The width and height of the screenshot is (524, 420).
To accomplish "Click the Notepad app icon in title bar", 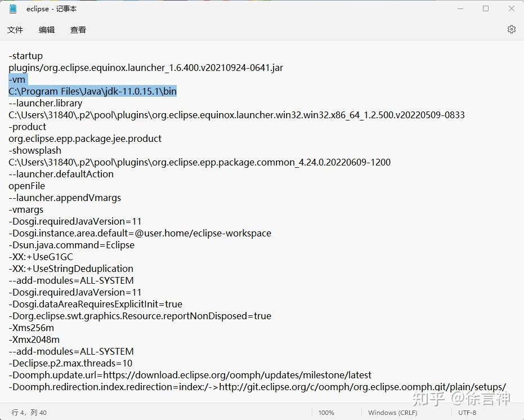I will coord(13,9).
